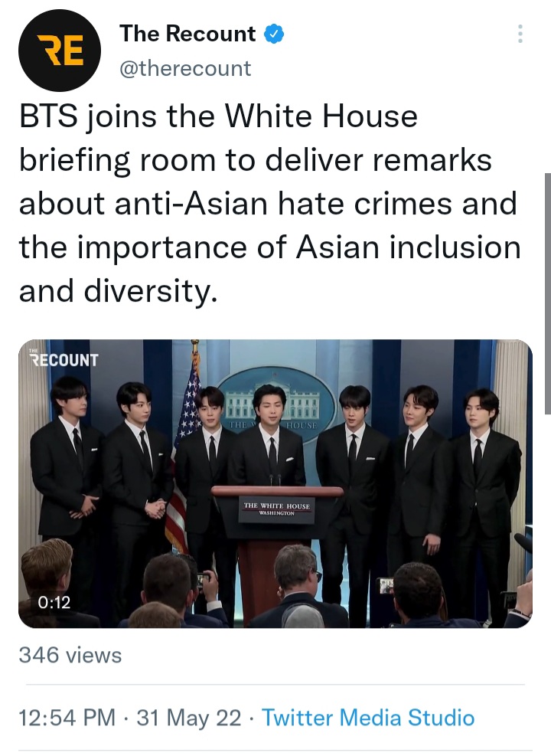Click the 31 May 22 date
Viewport: 551px width, 756px height.
click(189, 718)
